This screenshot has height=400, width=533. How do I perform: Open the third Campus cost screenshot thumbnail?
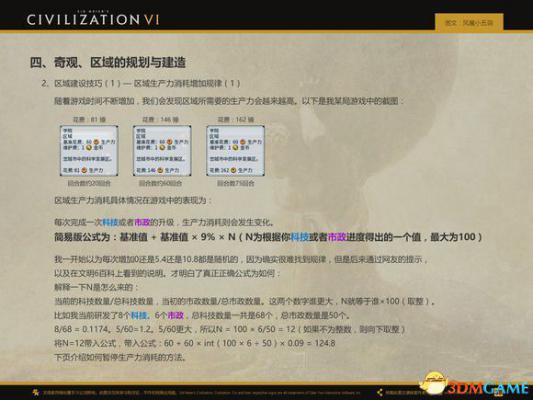click(235, 151)
